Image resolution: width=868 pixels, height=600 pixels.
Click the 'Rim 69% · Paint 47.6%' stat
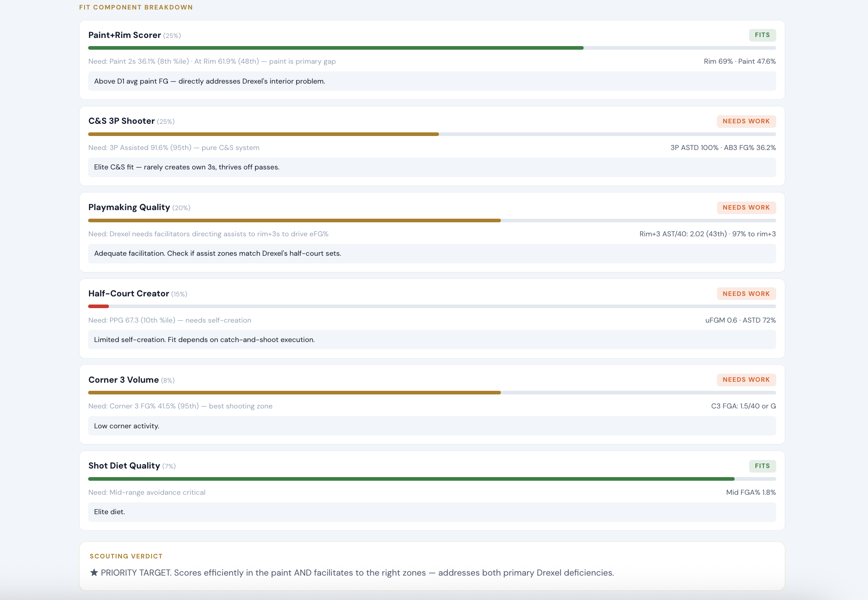740,61
